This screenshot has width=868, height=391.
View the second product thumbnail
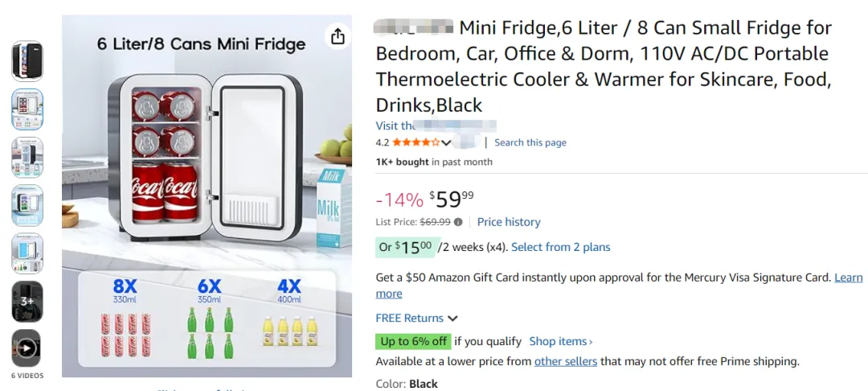point(27,109)
